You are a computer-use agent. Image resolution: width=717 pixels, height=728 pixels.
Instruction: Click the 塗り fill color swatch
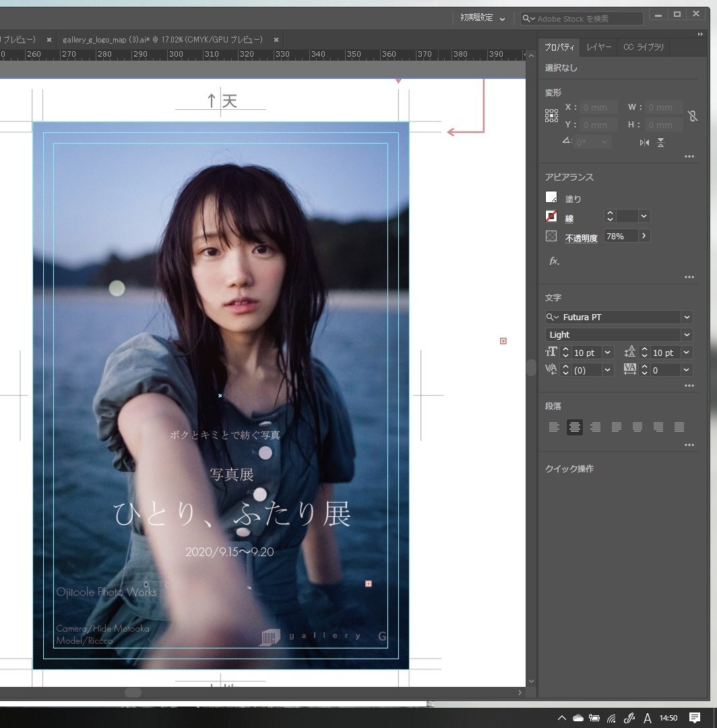(x=551, y=198)
